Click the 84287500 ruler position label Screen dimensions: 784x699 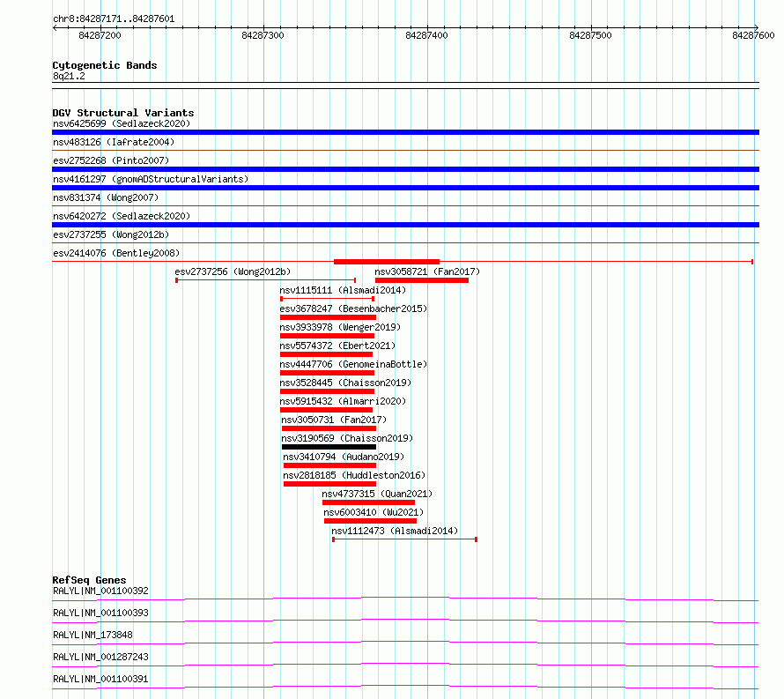pos(590,35)
